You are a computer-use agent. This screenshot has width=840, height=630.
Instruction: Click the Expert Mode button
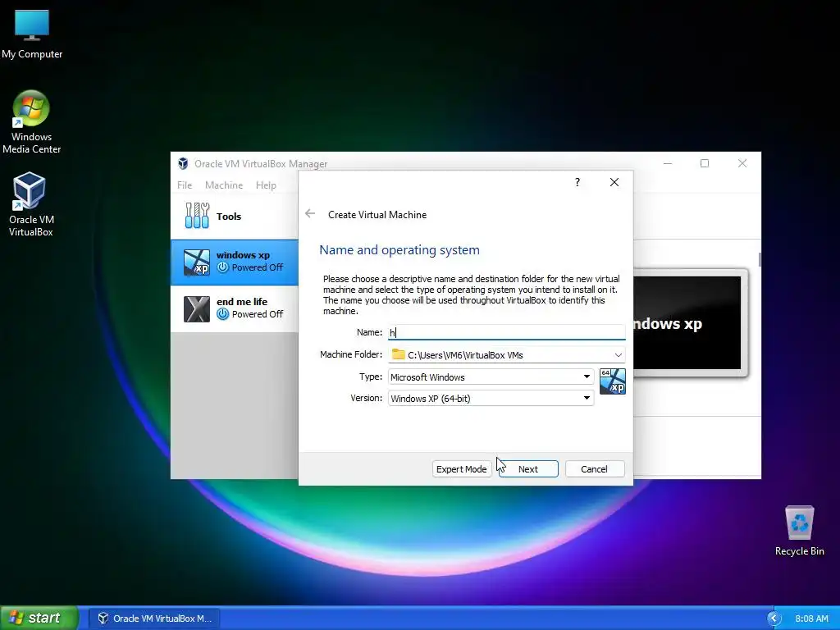point(461,468)
